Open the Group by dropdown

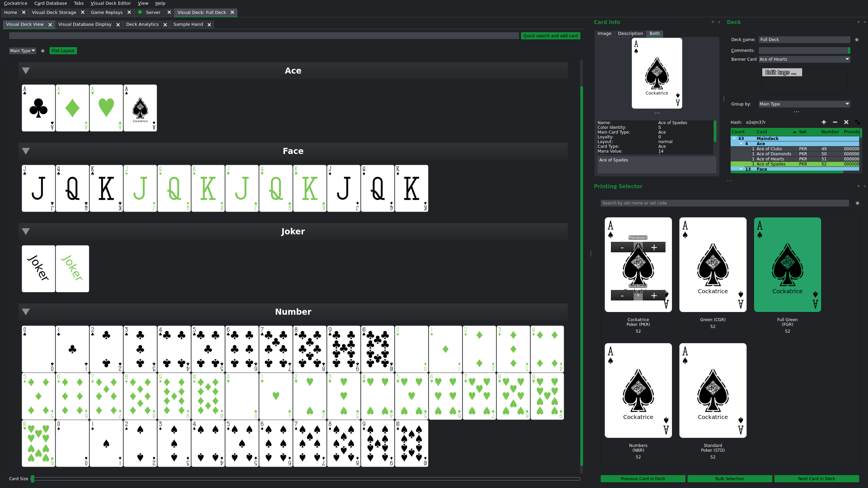pyautogui.click(x=804, y=104)
